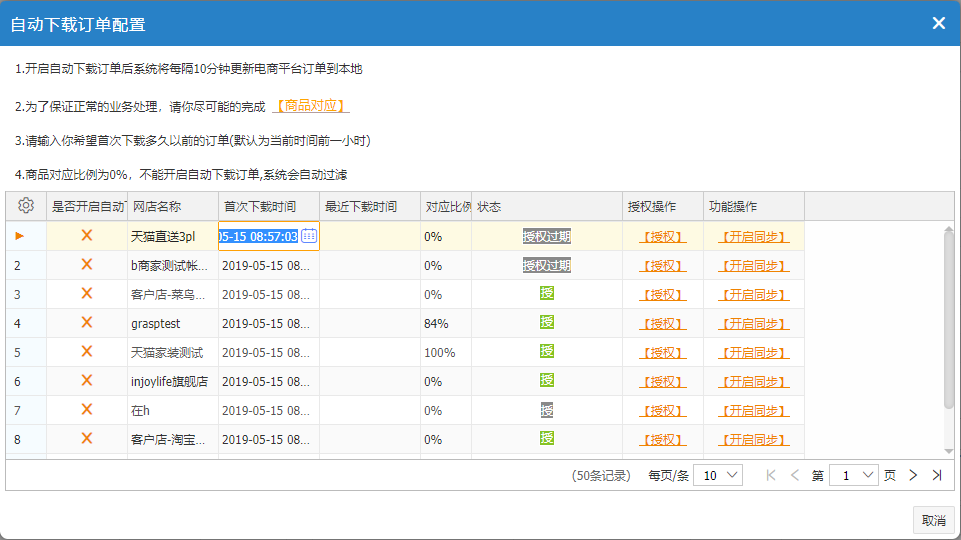Toggle auto-download X for injoylife旗舰店
Image resolution: width=961 pixels, height=540 pixels.
86,381
